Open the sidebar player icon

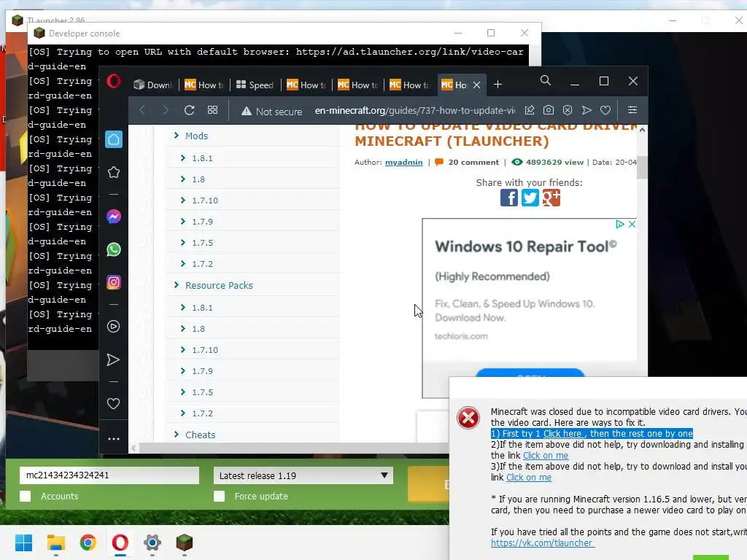[113, 327]
